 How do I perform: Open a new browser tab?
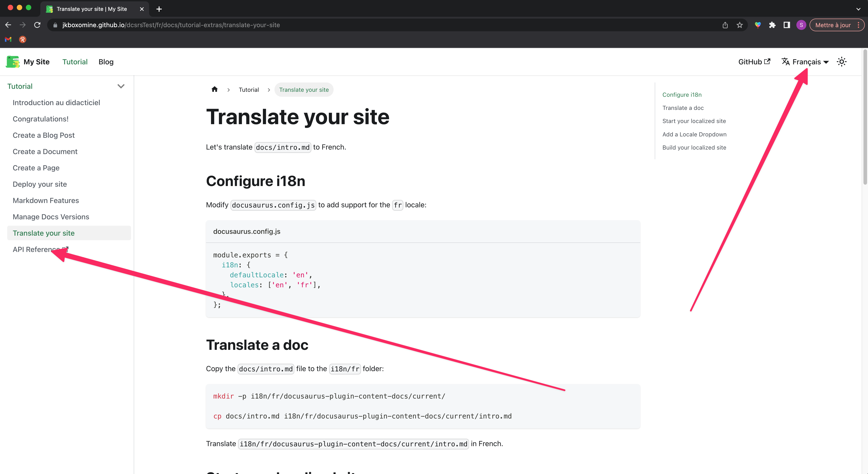click(159, 9)
